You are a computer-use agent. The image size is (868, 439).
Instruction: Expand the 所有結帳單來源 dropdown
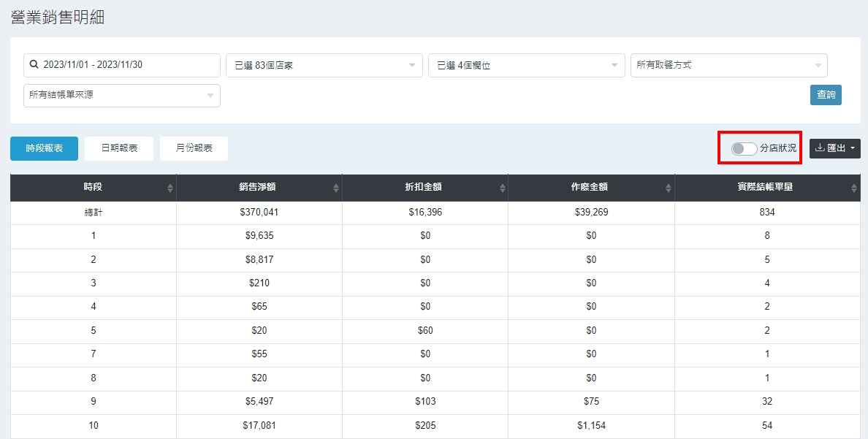coord(122,95)
